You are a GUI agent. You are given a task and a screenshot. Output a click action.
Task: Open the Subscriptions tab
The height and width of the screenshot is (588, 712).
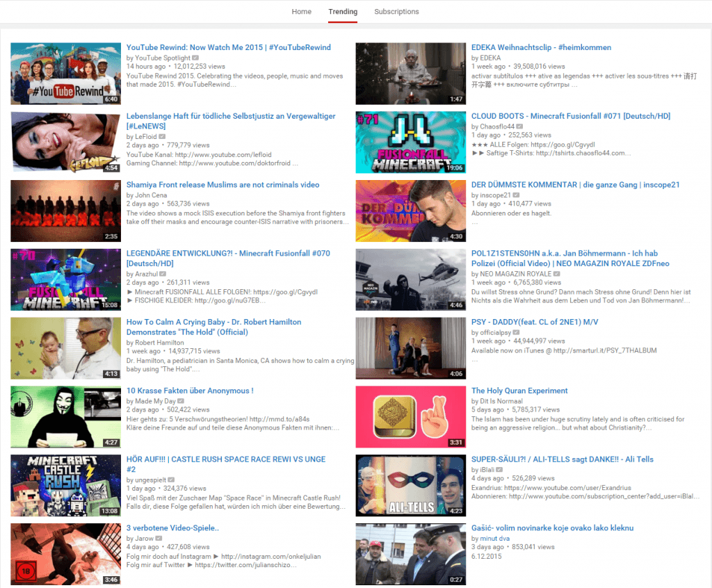coord(396,12)
